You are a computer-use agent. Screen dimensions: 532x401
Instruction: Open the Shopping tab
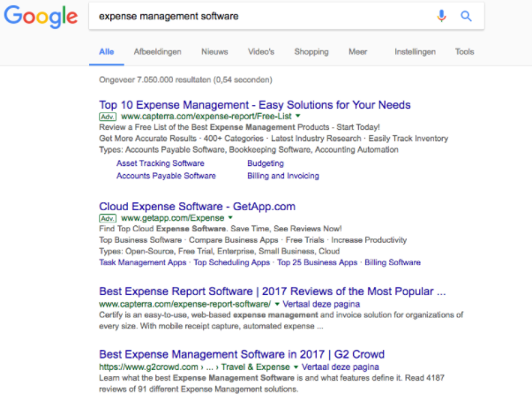click(x=311, y=52)
